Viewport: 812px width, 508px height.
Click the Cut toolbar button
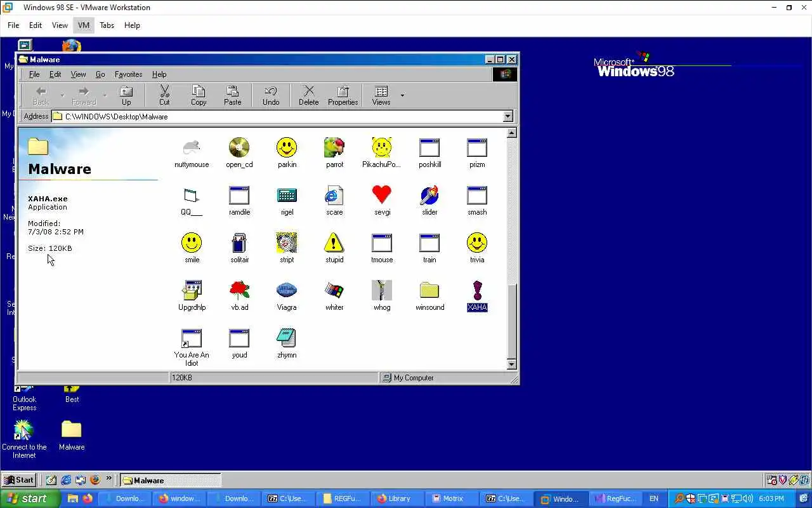point(164,95)
